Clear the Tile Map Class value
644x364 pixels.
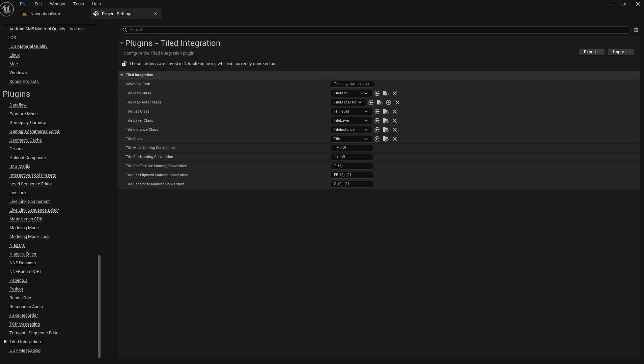(395, 93)
